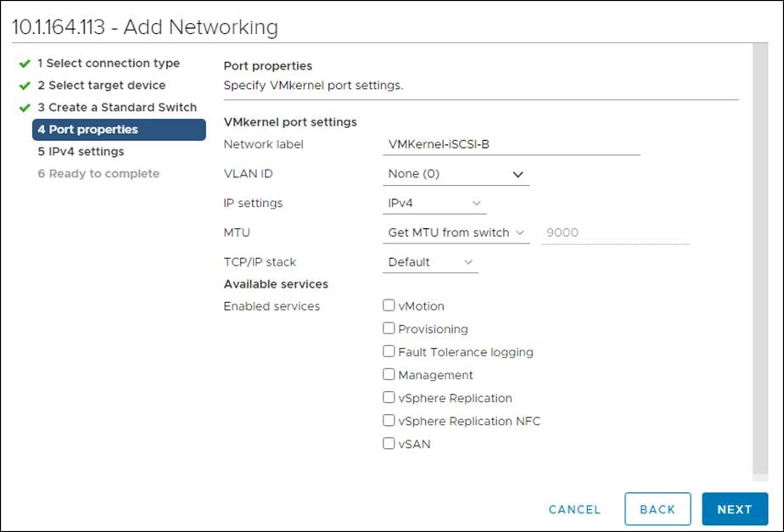Screen dimensions: 784x532
Task: Click the 'Enabled services' label
Action: (272, 306)
